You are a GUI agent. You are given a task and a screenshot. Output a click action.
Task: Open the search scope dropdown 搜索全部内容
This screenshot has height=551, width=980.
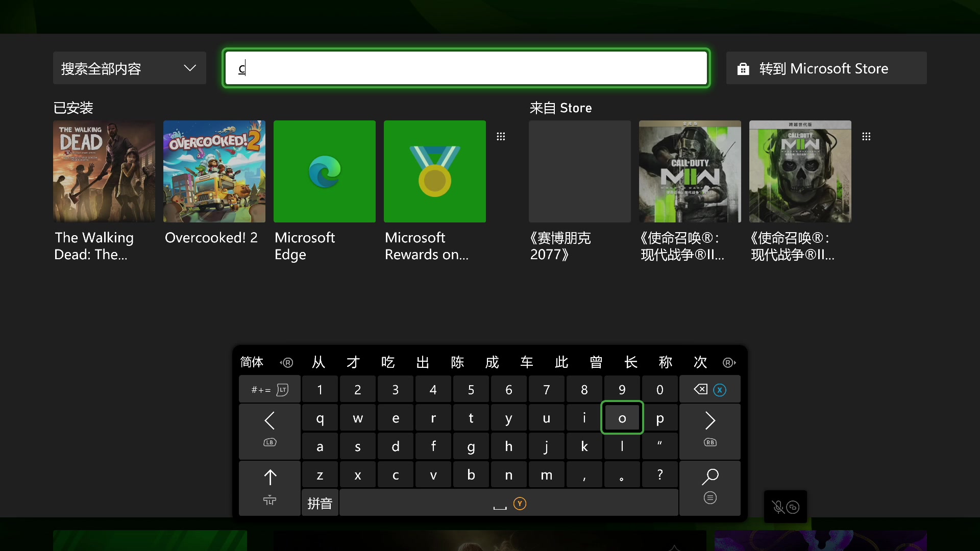pos(130,68)
